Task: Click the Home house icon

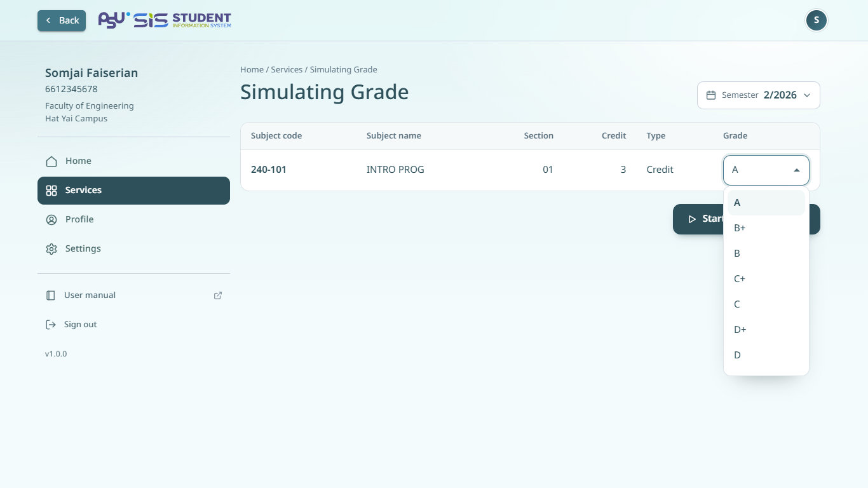Action: (51, 161)
